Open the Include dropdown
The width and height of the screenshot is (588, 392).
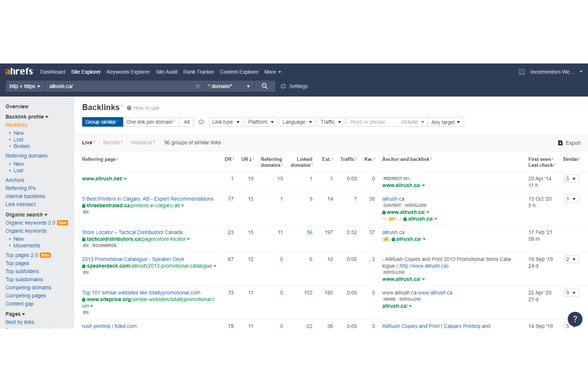pos(413,122)
